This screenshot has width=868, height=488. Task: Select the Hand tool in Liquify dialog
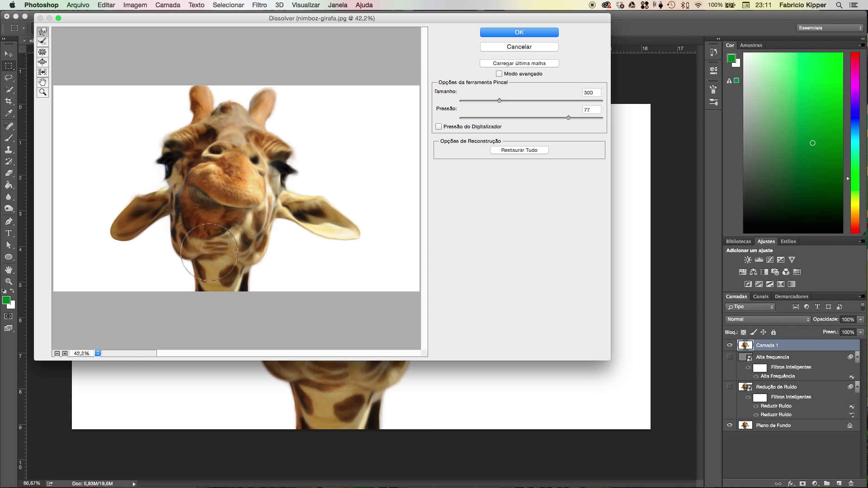(x=42, y=82)
